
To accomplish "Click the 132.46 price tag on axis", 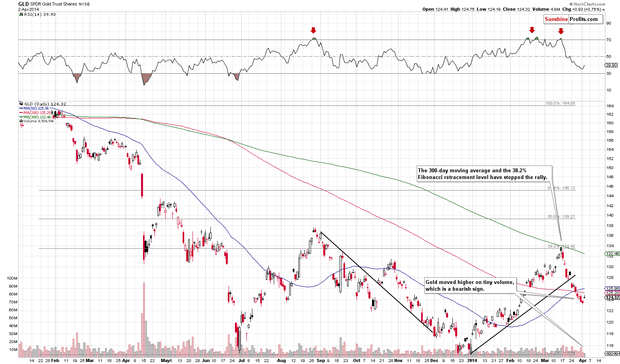I will 612,253.
